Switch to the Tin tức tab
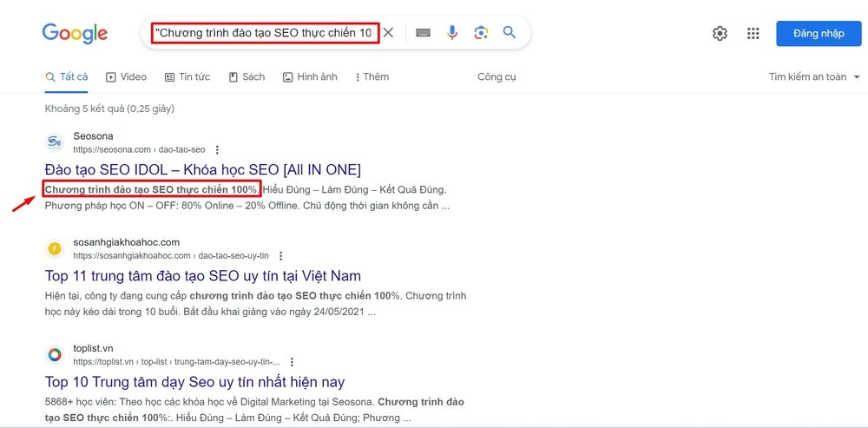This screenshot has width=868, height=428. click(x=187, y=77)
